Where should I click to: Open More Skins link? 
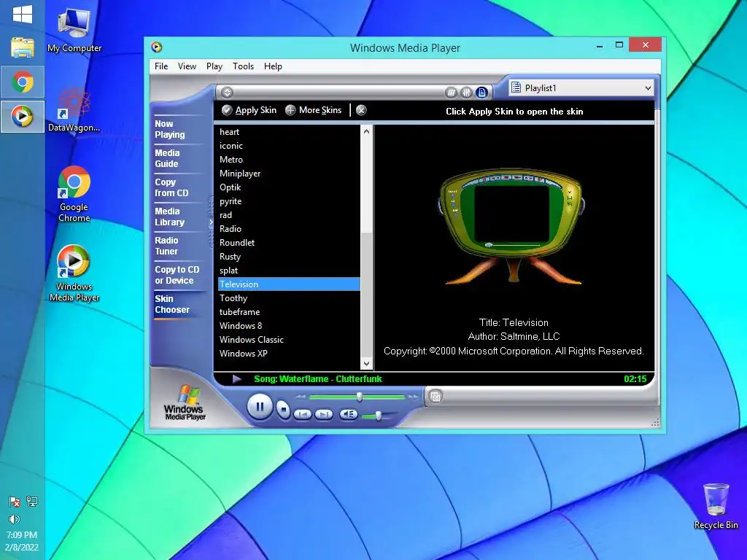pos(314,111)
